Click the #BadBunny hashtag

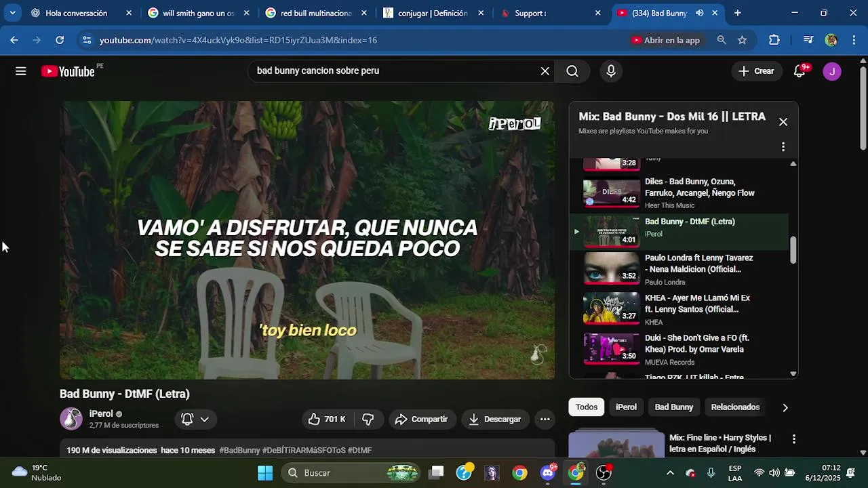pyautogui.click(x=239, y=450)
